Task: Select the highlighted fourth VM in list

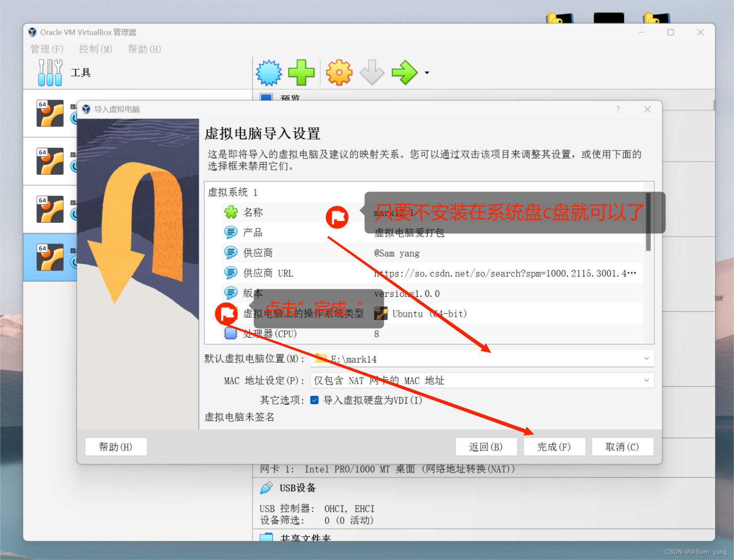Action: (50, 257)
